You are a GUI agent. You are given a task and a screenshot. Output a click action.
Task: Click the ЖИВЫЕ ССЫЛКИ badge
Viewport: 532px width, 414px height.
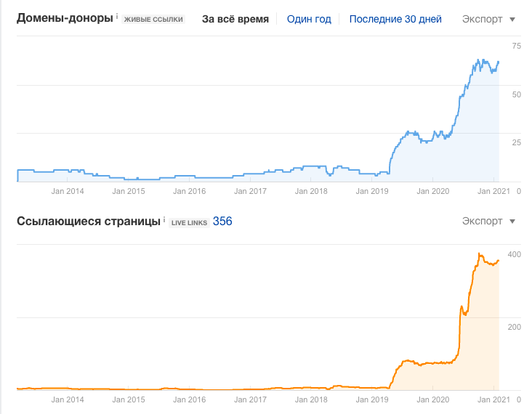tap(153, 20)
